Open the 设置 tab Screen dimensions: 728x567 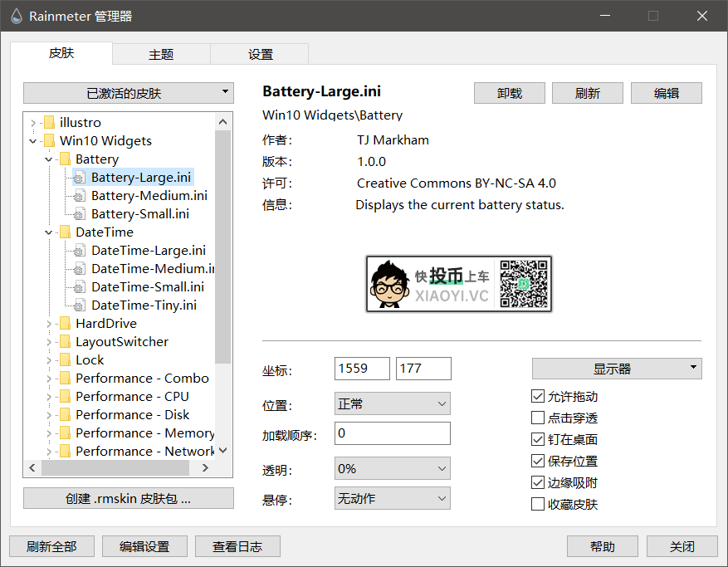259,53
